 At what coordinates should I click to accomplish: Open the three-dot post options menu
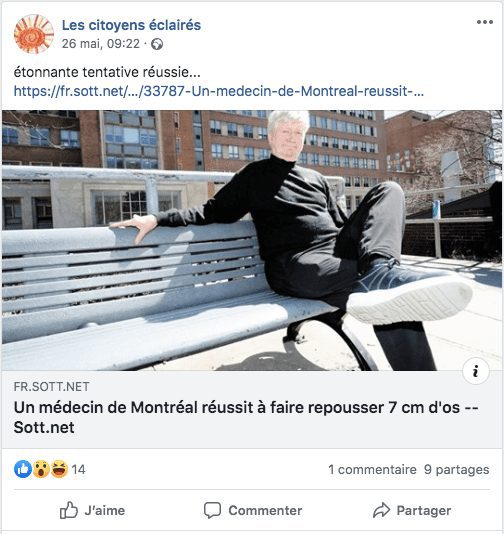[485, 22]
